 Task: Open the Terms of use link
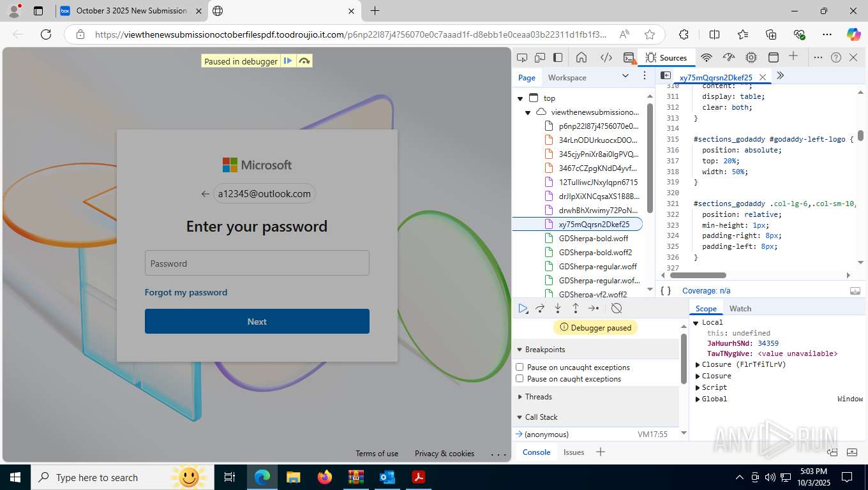click(377, 454)
